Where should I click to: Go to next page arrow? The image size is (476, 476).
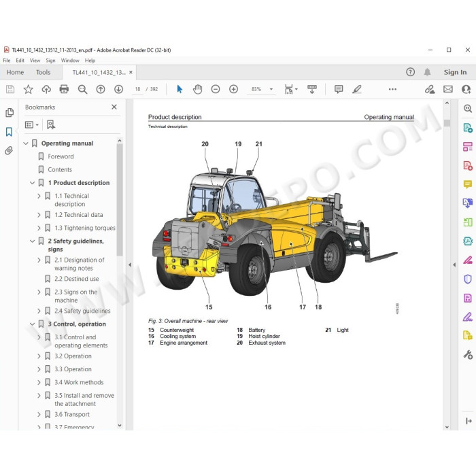pyautogui.click(x=118, y=89)
